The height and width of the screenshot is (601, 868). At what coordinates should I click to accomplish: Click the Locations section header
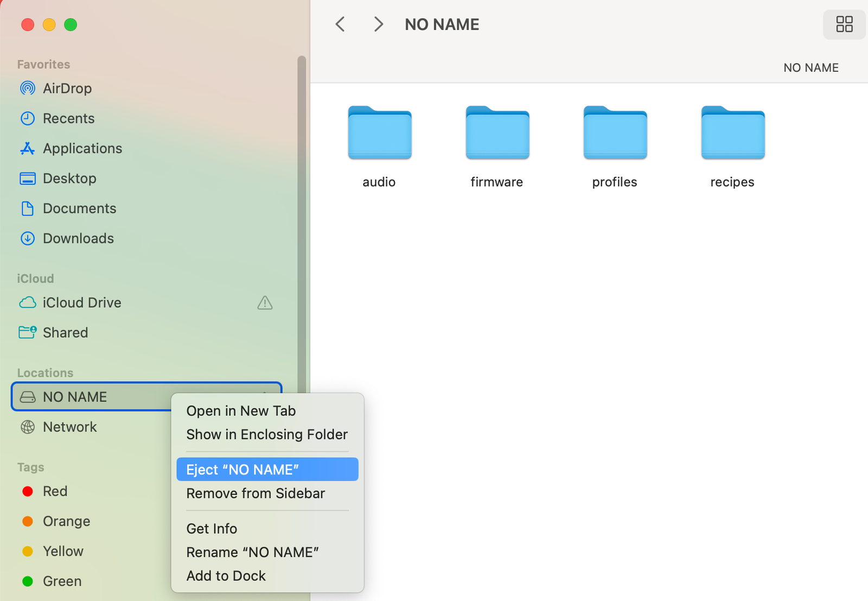click(x=45, y=373)
